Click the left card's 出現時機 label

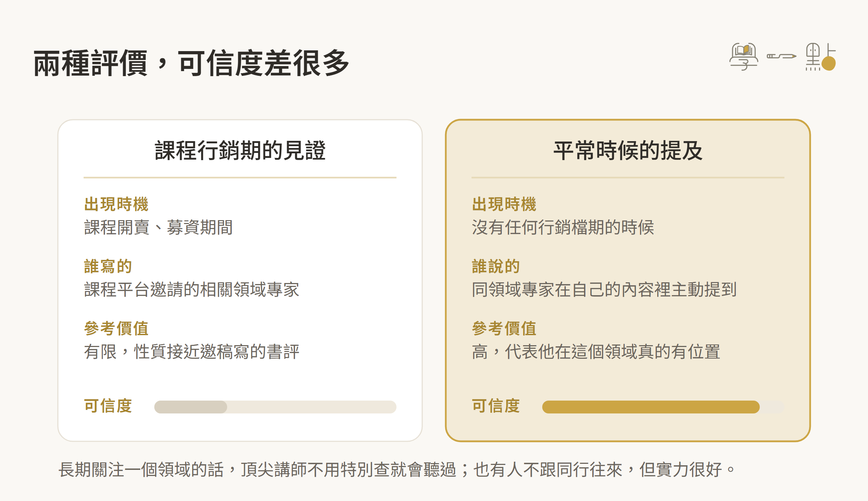click(116, 204)
